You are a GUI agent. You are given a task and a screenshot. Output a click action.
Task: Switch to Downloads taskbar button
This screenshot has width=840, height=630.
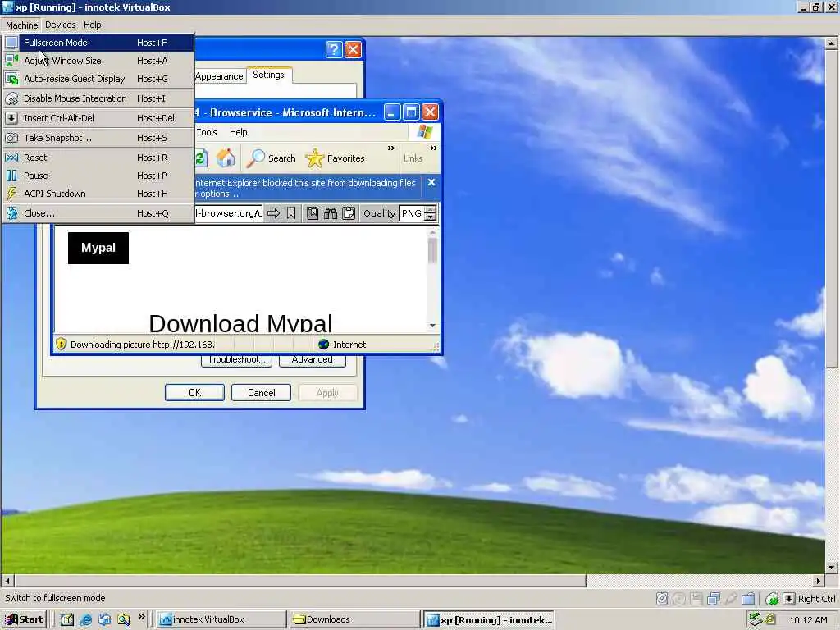(354, 620)
